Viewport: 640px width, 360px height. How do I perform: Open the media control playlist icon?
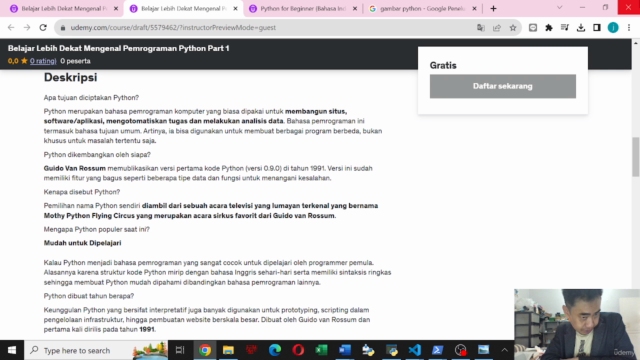pyautogui.click(x=564, y=28)
